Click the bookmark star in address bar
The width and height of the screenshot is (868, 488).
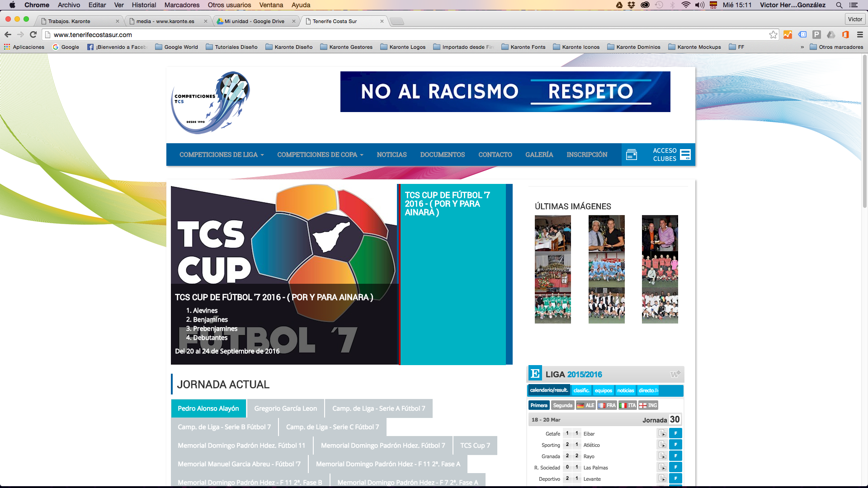(774, 34)
